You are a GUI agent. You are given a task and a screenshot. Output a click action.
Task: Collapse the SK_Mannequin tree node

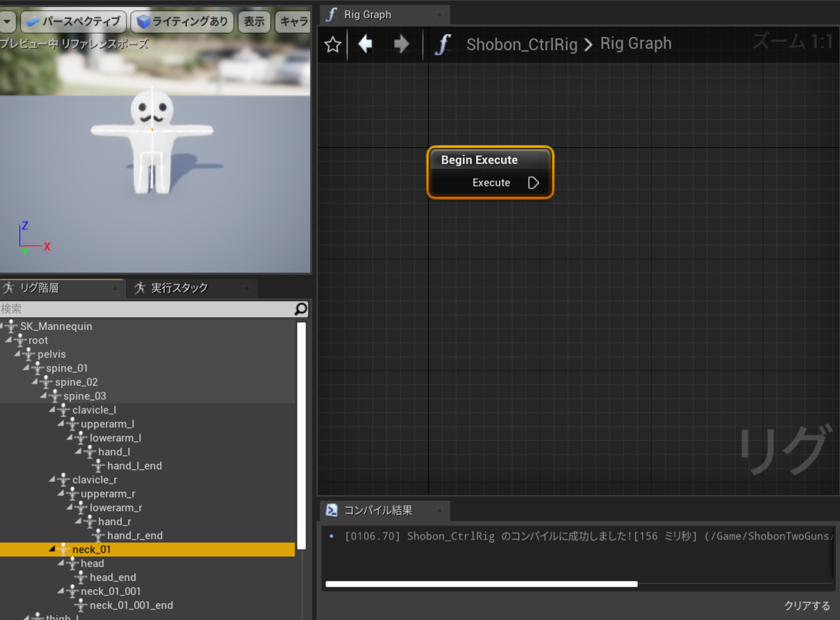3,326
